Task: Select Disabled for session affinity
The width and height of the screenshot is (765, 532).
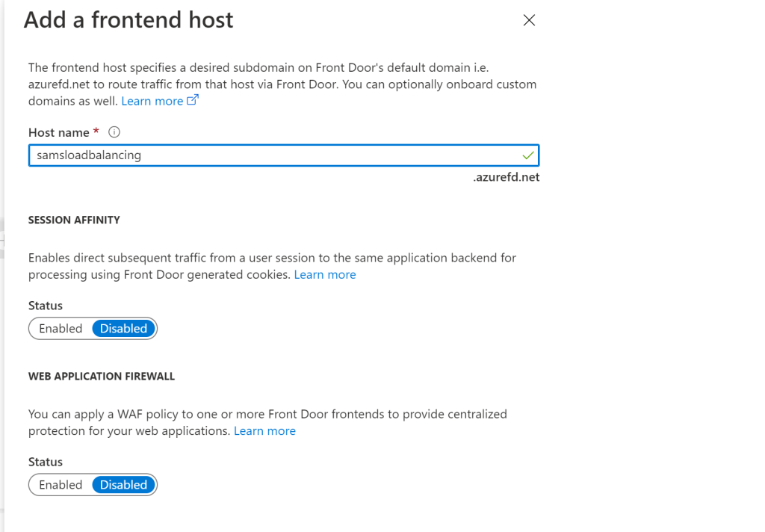Action: [x=124, y=329]
